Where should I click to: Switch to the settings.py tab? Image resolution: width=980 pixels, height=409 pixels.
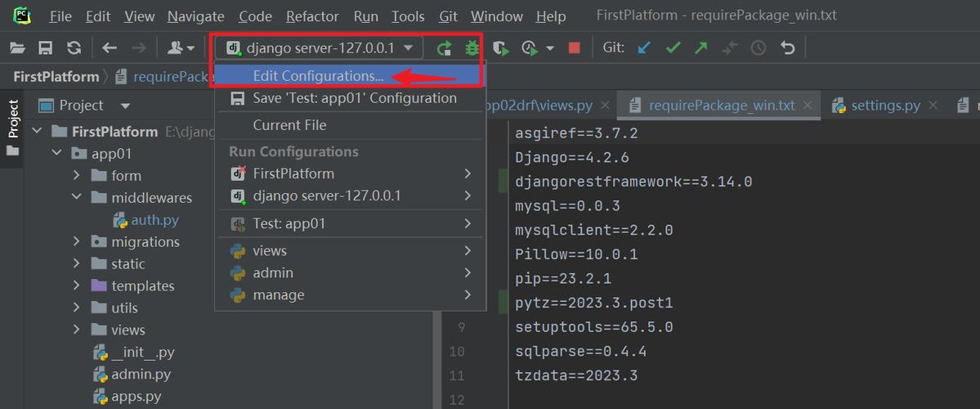[885, 106]
